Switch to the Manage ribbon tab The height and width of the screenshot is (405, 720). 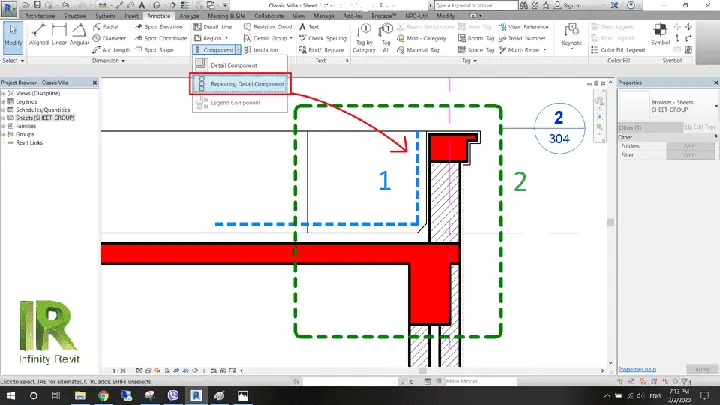point(324,16)
